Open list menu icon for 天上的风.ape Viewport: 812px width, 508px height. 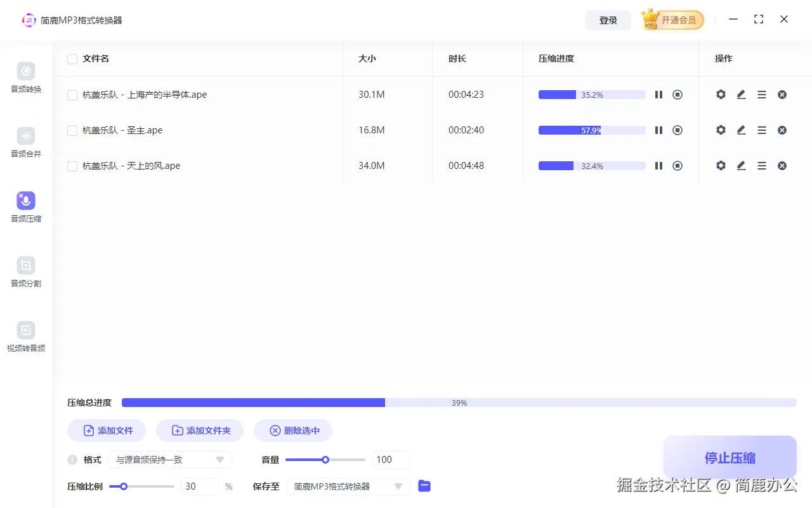click(x=762, y=166)
